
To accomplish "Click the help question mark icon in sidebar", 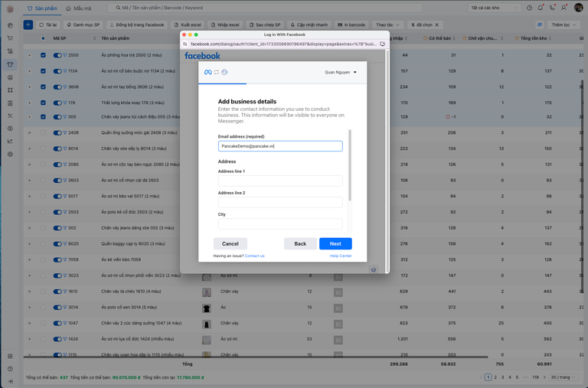I will [10, 368].
